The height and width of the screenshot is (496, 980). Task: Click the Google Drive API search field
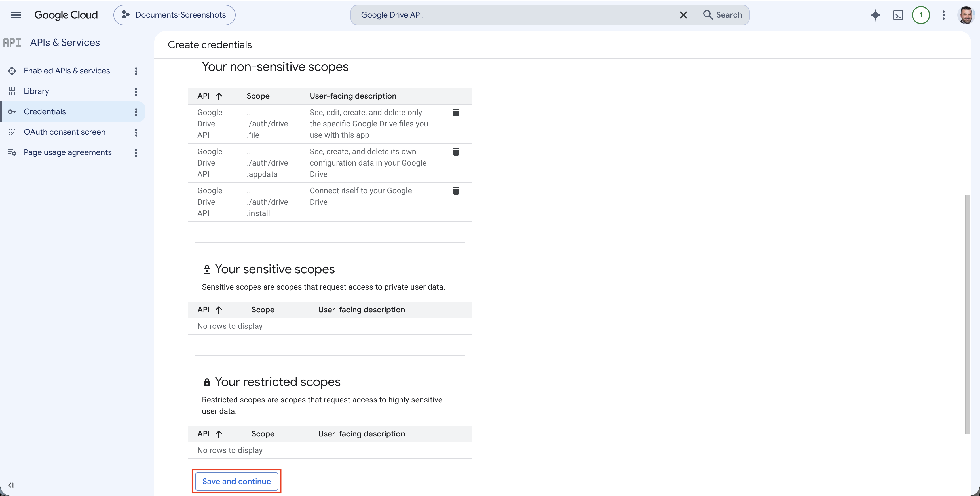click(514, 15)
